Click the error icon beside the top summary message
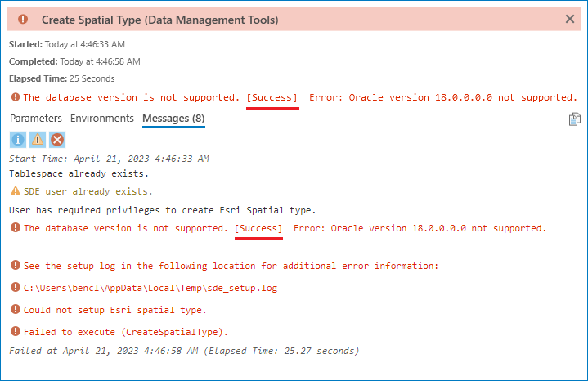Screen dimensions: 588x381 point(15,97)
